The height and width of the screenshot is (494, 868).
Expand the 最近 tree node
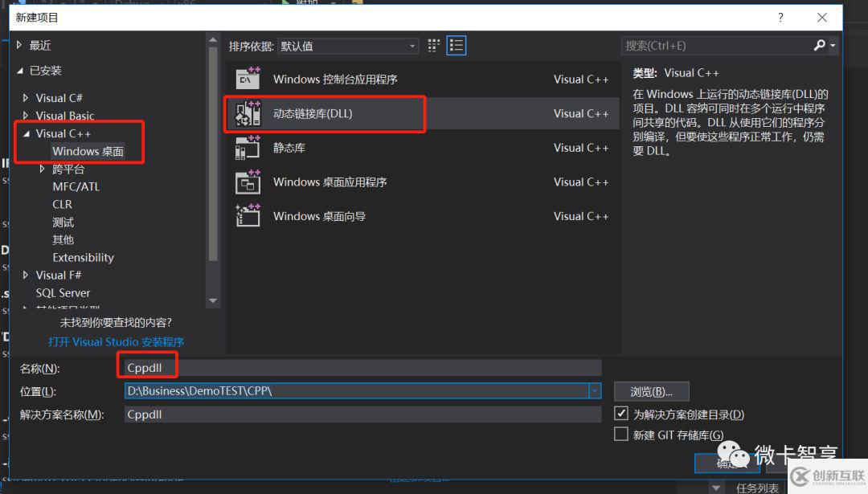tap(19, 45)
